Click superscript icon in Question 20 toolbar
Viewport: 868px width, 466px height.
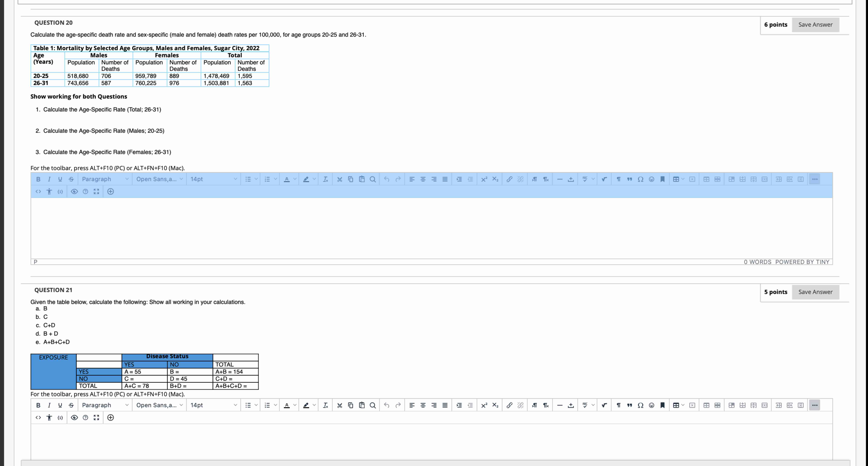coord(484,179)
